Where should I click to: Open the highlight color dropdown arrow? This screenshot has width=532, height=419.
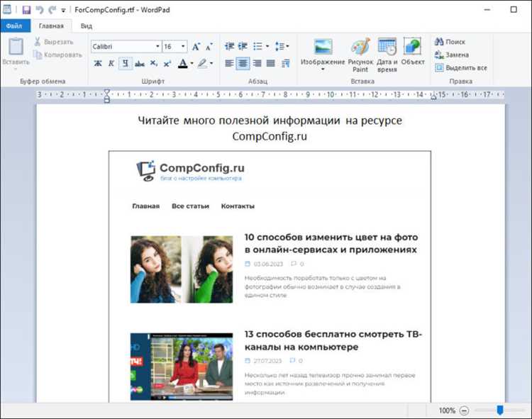pyautogui.click(x=211, y=63)
